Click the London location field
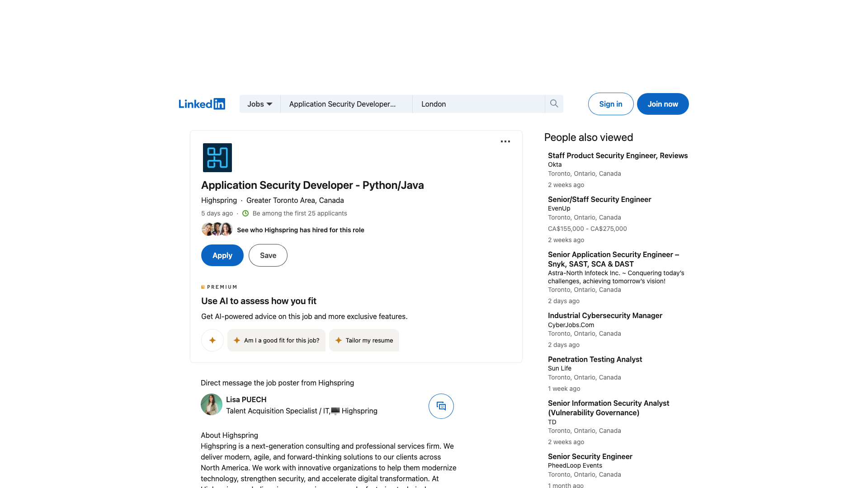Screen dimensions: 868x488 479,104
